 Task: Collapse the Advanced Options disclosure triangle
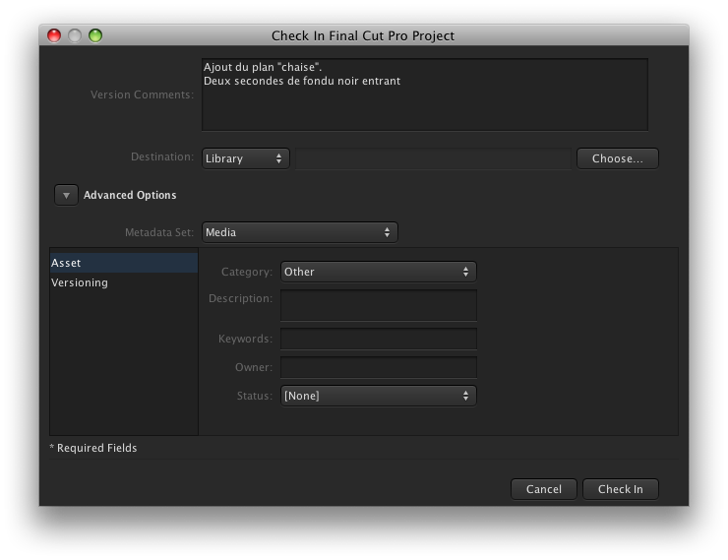(66, 195)
